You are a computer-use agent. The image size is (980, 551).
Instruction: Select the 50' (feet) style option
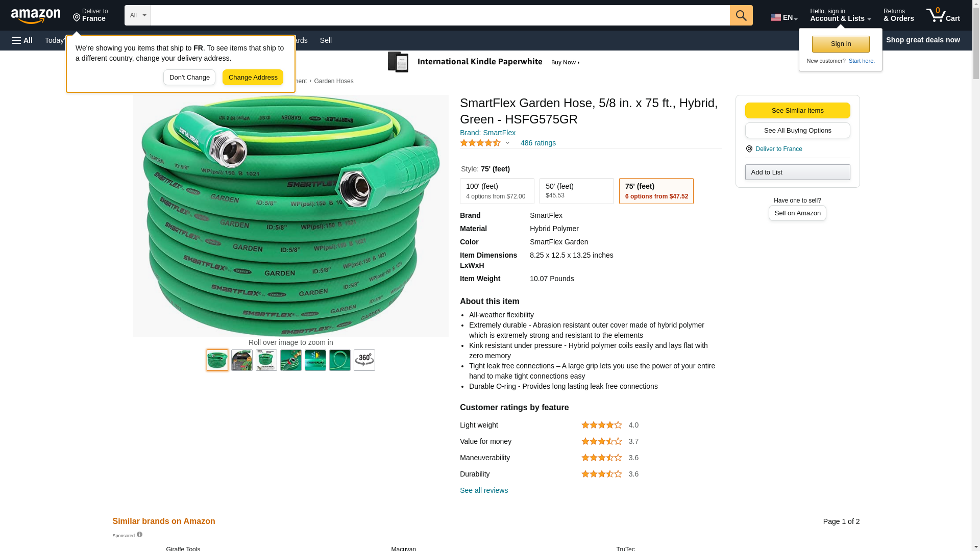click(576, 191)
